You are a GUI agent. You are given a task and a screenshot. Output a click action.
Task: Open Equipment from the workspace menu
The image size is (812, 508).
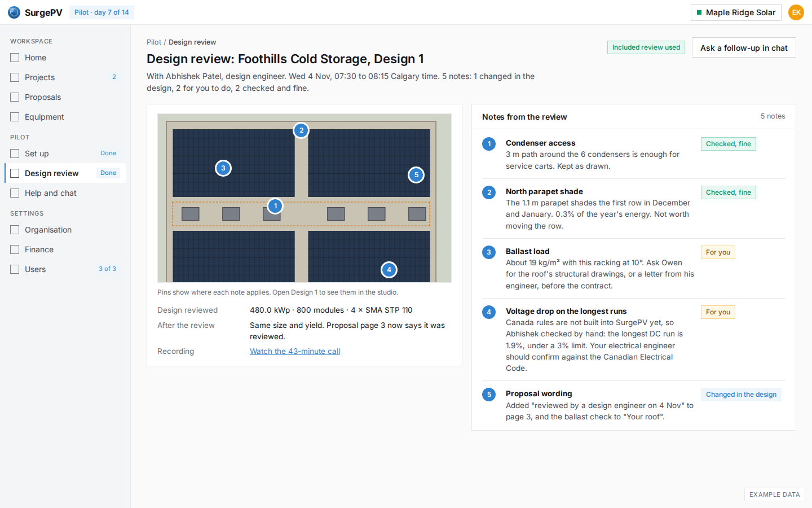tap(65, 117)
